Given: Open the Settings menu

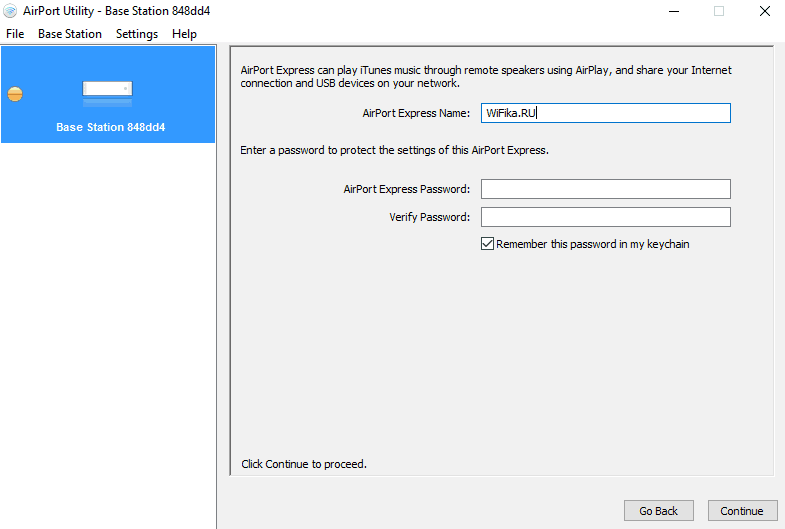Looking at the screenshot, I should [x=137, y=34].
